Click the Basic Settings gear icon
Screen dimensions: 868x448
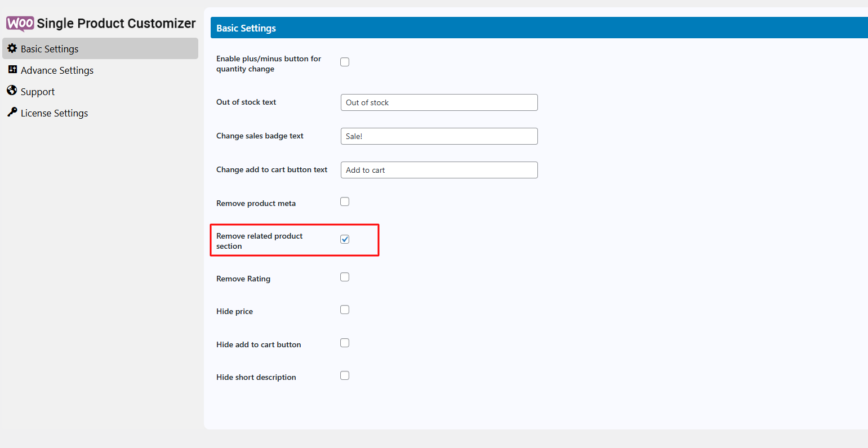tap(12, 49)
